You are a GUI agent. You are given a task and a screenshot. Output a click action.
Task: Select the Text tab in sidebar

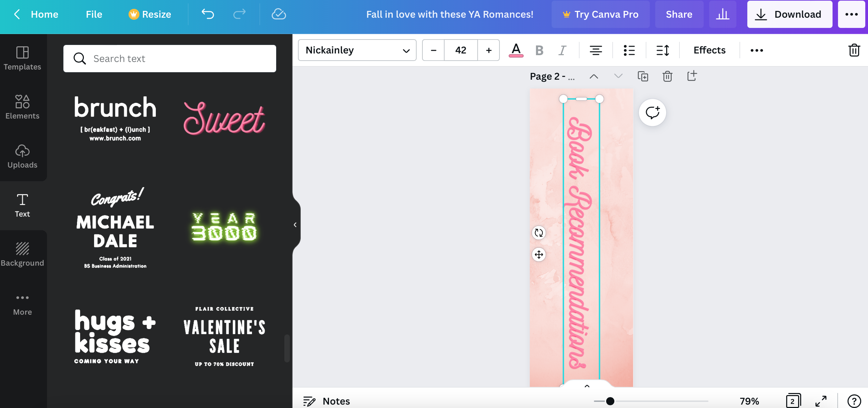click(x=22, y=205)
